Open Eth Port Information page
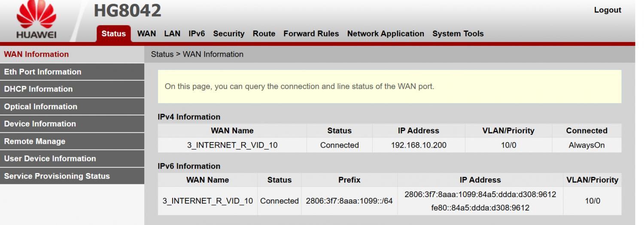Screen dimensions: 644x225 tap(43, 72)
